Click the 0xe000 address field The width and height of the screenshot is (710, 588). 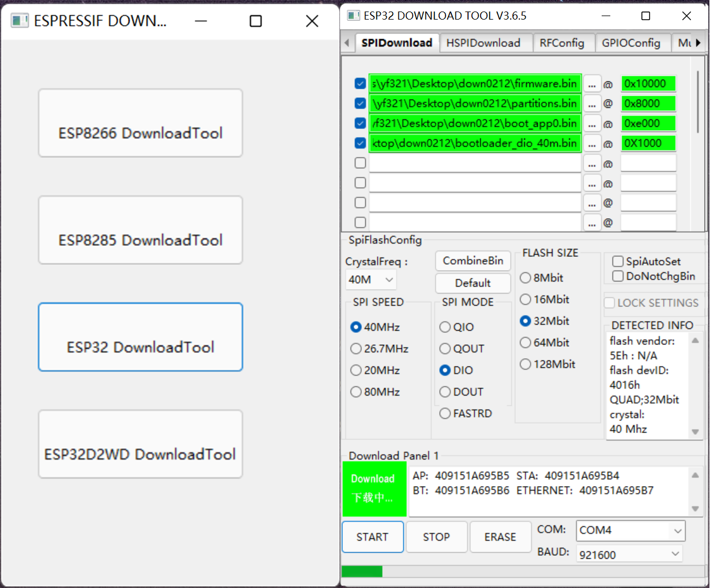tap(648, 123)
